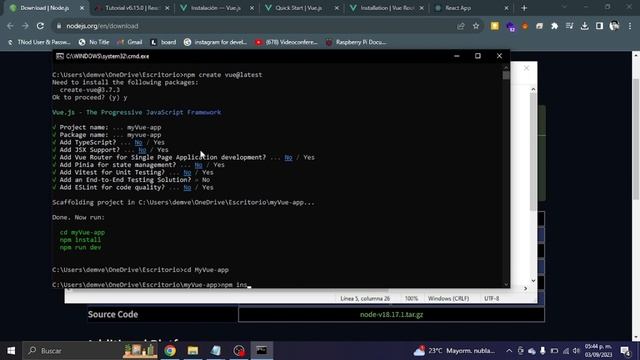Image resolution: width=640 pixels, height=360 pixels.
Task: Open File Explorer from the taskbar
Action: point(193,351)
